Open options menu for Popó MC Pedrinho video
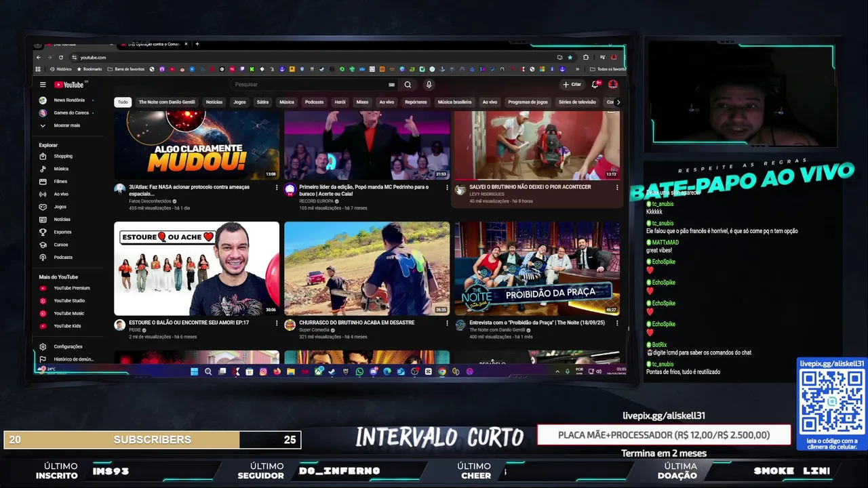Screen dimensions: 868x488 coord(447,188)
